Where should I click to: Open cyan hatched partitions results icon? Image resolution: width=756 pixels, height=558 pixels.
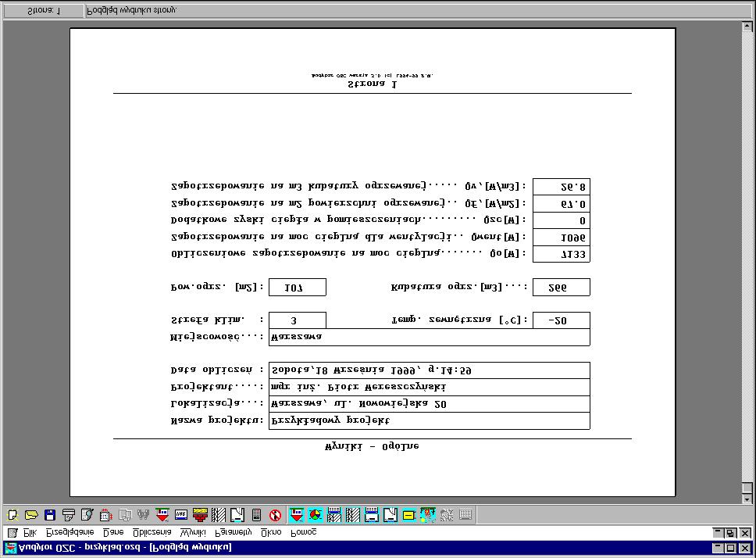pos(353,515)
